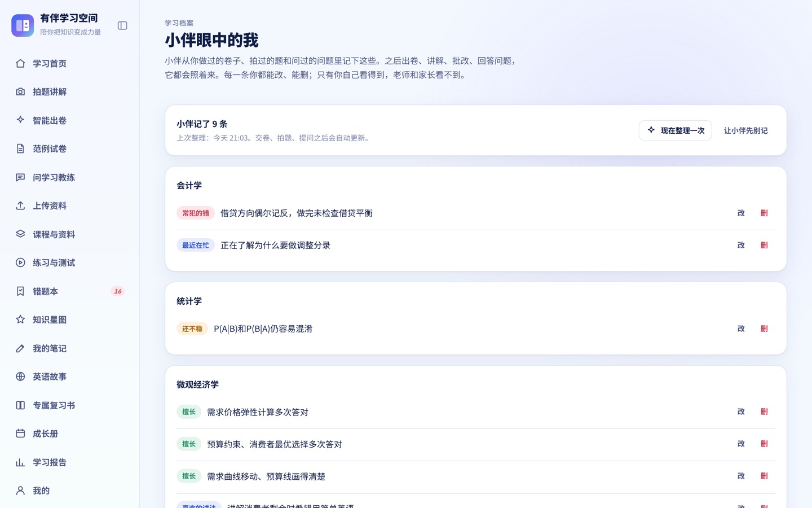
Task: Edit the 正在了解为什么要做调整分录 entry
Action: coord(741,245)
